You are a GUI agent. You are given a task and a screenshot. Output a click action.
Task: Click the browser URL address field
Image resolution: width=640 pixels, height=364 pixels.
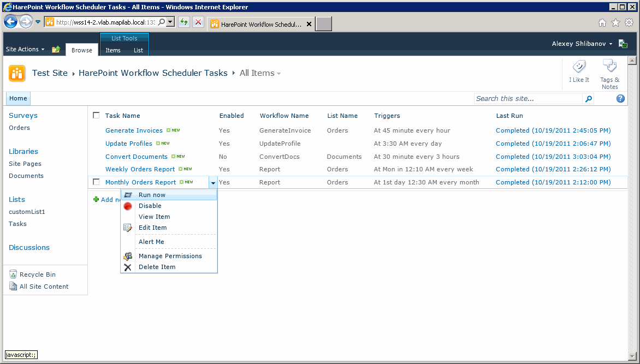[106, 22]
